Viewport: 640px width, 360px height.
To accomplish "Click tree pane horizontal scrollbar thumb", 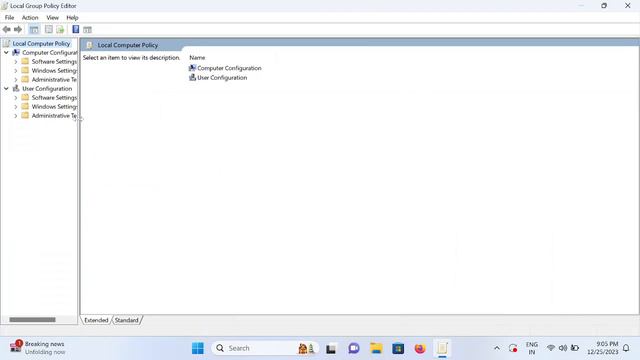I will point(32,320).
